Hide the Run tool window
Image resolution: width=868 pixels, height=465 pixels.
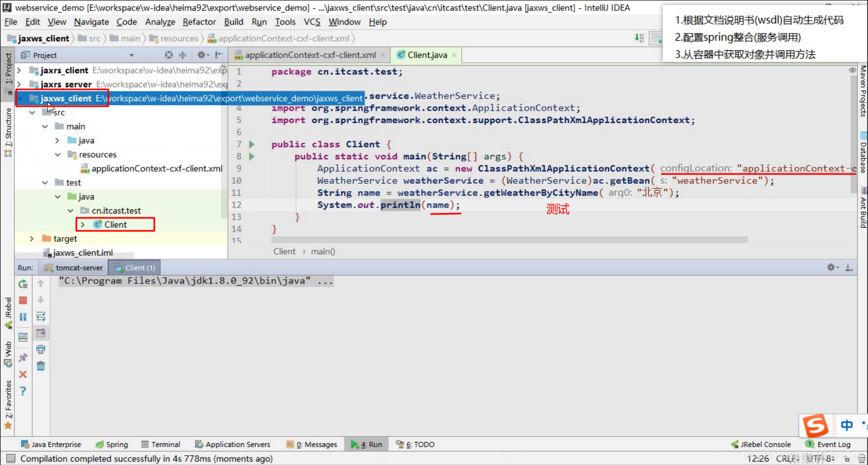pyautogui.click(x=849, y=267)
